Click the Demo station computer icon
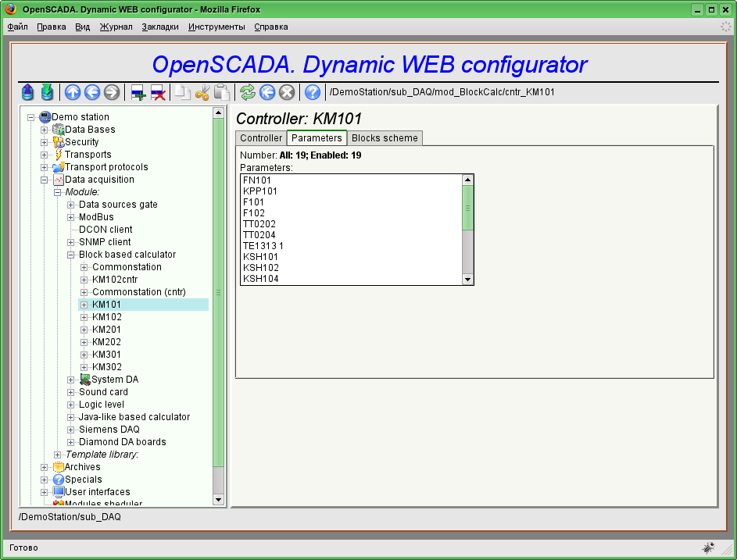 click(x=45, y=116)
